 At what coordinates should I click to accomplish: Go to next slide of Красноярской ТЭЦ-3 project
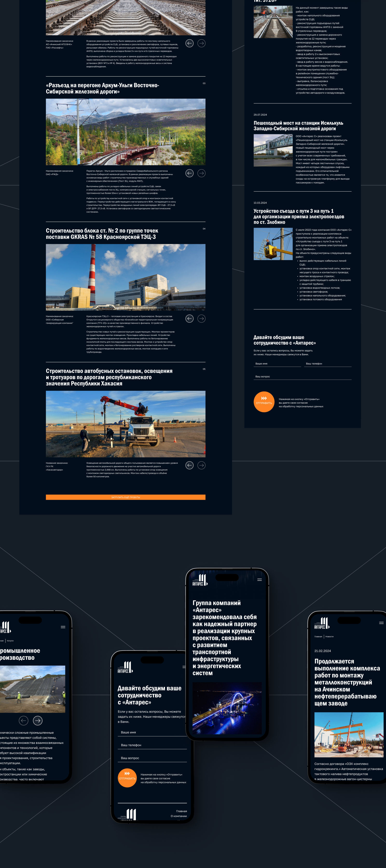point(201,318)
